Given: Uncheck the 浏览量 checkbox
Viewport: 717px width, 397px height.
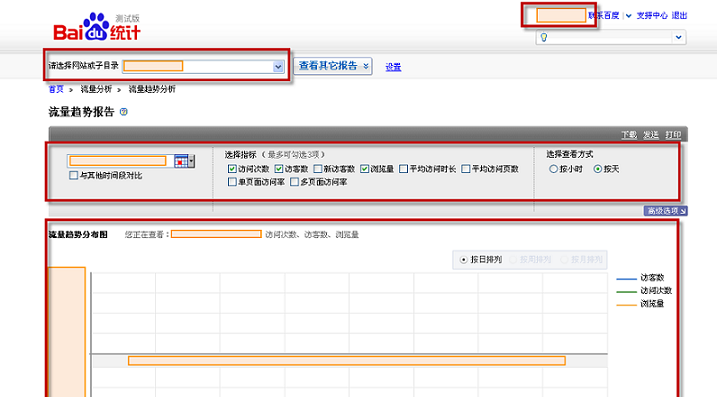Looking at the screenshot, I should click(x=364, y=169).
